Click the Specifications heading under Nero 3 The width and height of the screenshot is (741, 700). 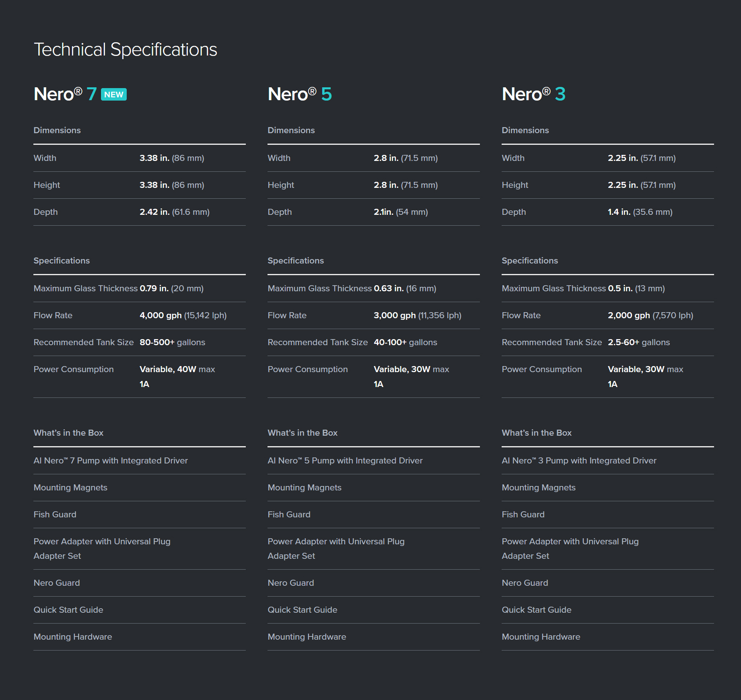pos(530,261)
